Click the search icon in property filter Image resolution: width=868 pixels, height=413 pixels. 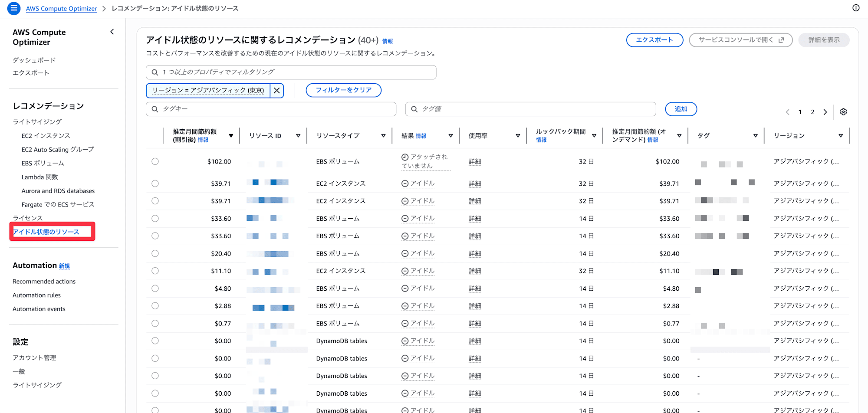pyautogui.click(x=155, y=72)
